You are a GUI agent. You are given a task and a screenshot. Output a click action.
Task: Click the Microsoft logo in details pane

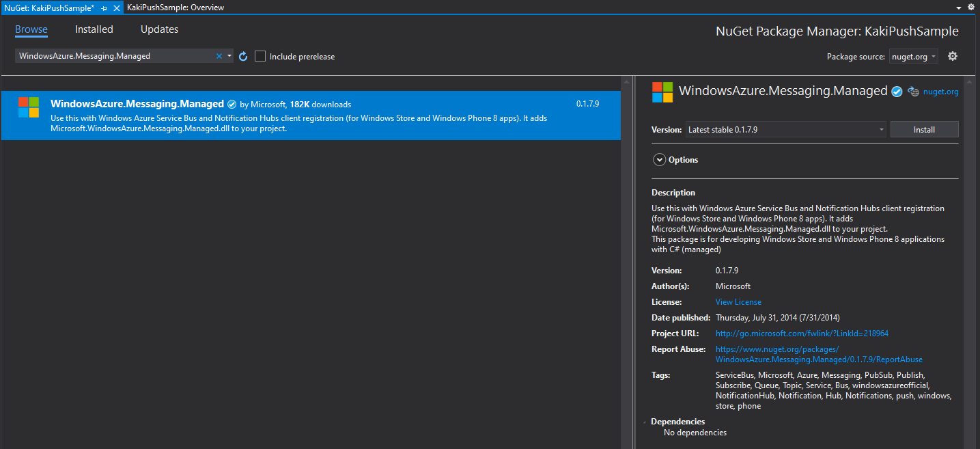(662, 92)
